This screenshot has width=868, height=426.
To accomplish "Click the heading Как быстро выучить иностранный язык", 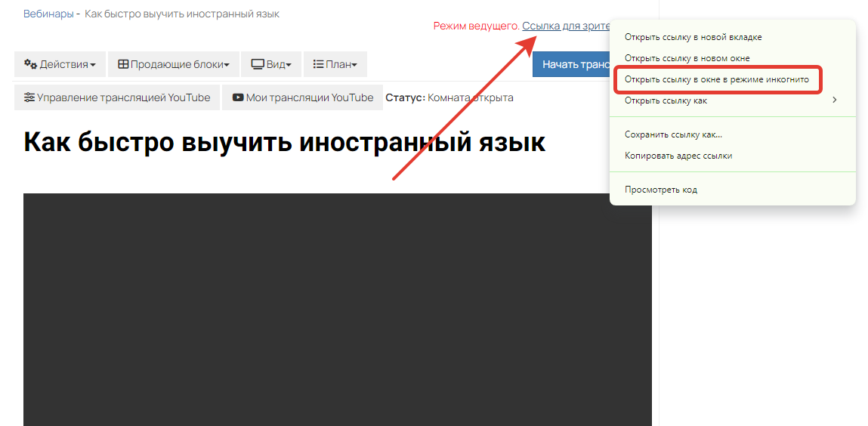I will [x=285, y=144].
